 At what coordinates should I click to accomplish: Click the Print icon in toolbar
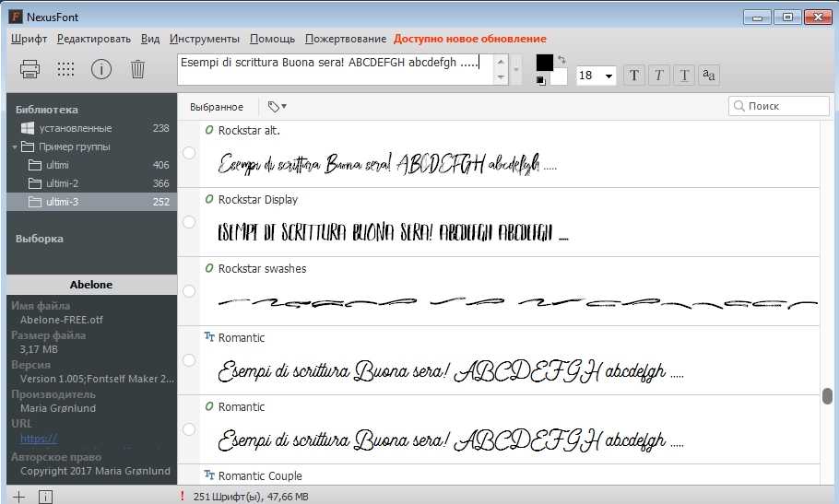point(30,69)
